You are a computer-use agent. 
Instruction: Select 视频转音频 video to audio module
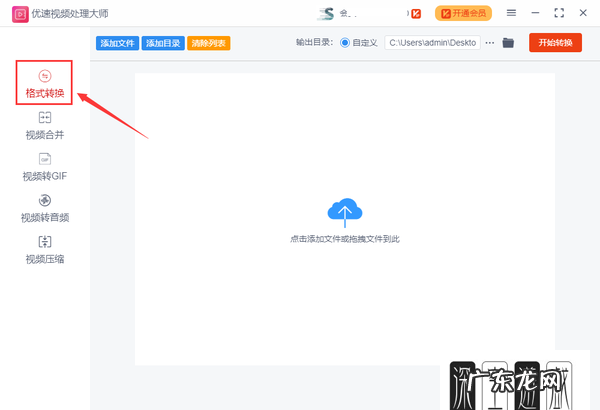point(44,209)
